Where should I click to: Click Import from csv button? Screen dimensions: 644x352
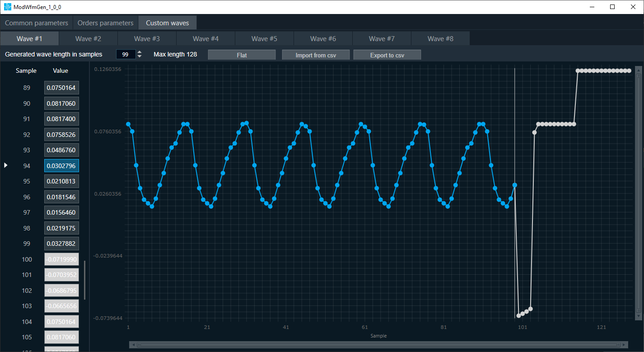316,55
